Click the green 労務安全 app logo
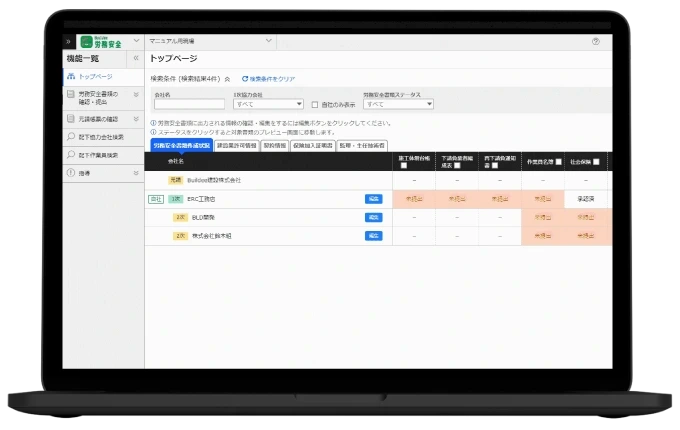Screen dimensions: 680x430 [x=101, y=42]
